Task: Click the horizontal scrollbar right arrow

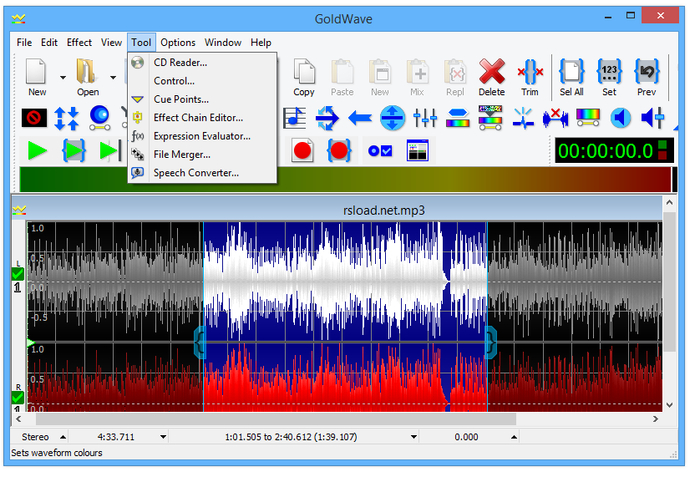Action: point(655,419)
